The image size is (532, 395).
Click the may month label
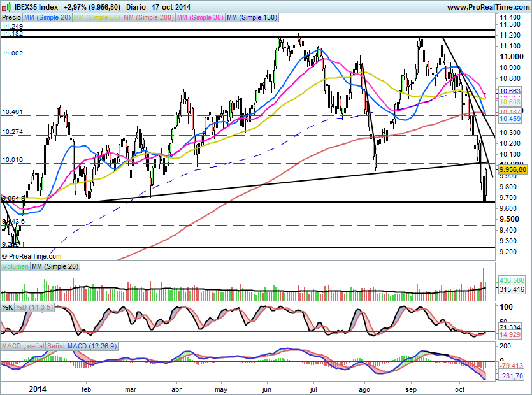221,390
